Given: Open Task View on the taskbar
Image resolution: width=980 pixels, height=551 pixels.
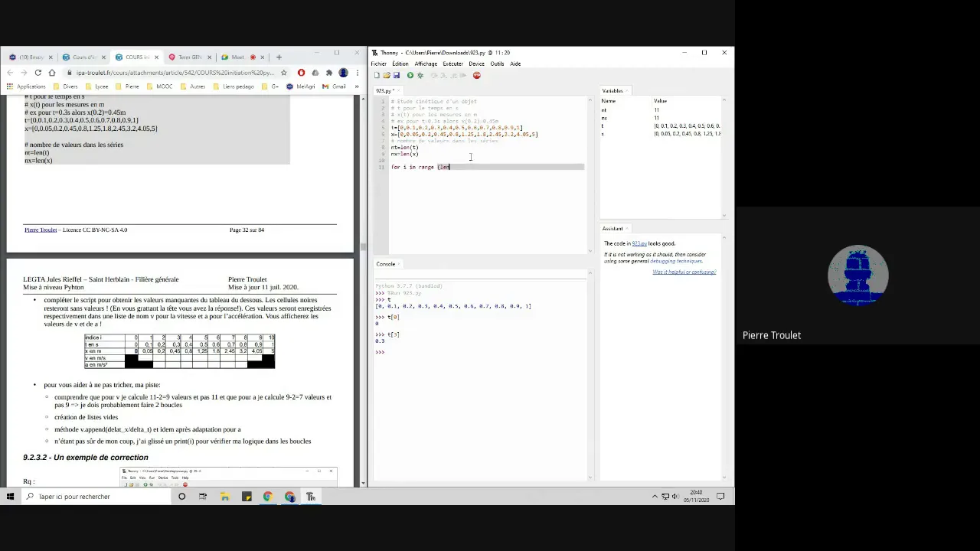Looking at the screenshot, I should [x=203, y=497].
